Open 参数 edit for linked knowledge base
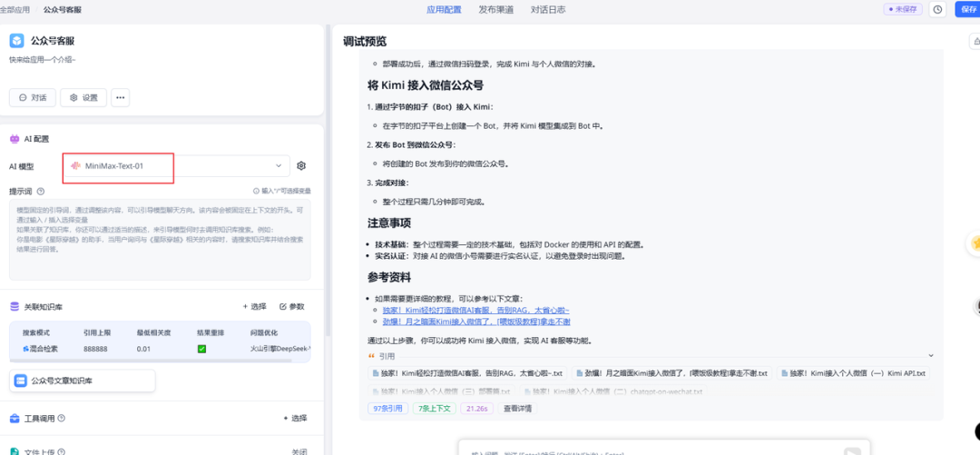The height and width of the screenshot is (455, 980). [292, 307]
